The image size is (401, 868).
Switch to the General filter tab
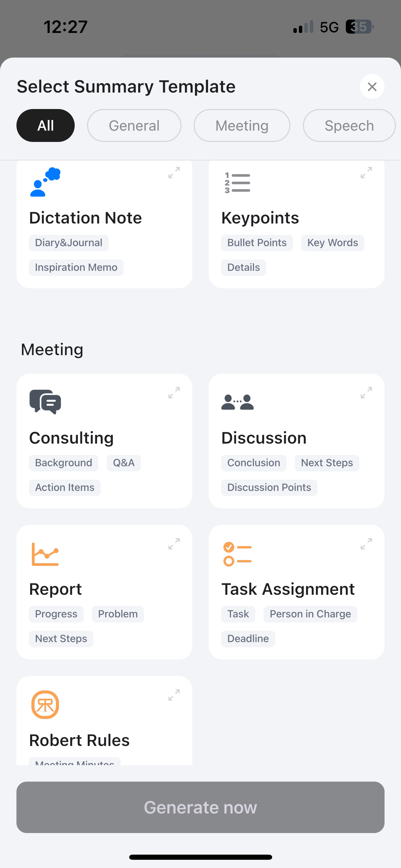point(134,125)
